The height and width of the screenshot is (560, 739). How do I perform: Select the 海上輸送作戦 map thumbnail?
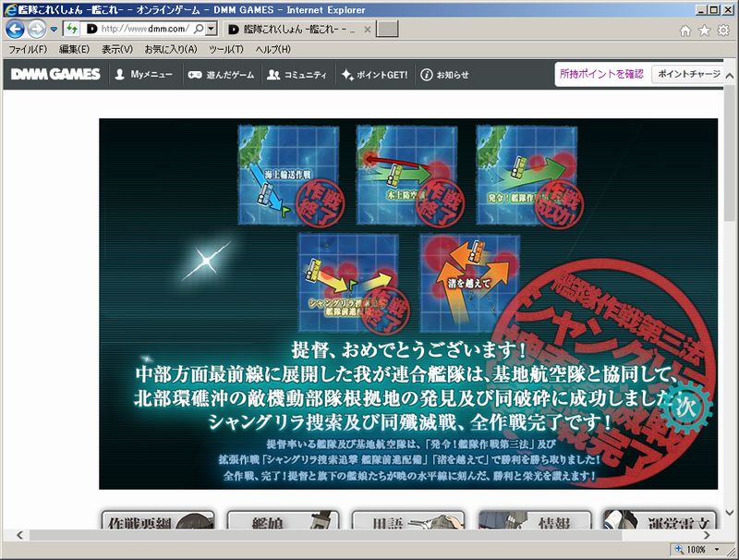pyautogui.click(x=288, y=175)
